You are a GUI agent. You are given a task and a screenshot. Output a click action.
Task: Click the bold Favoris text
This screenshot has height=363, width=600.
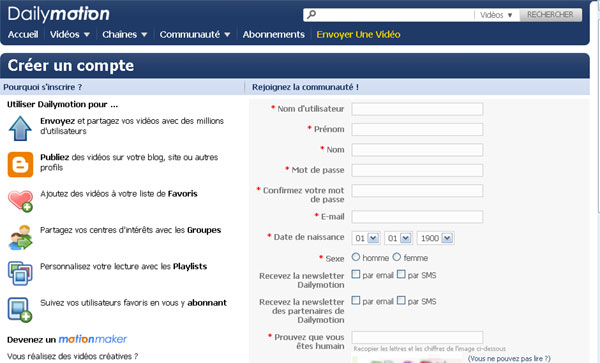tap(183, 194)
